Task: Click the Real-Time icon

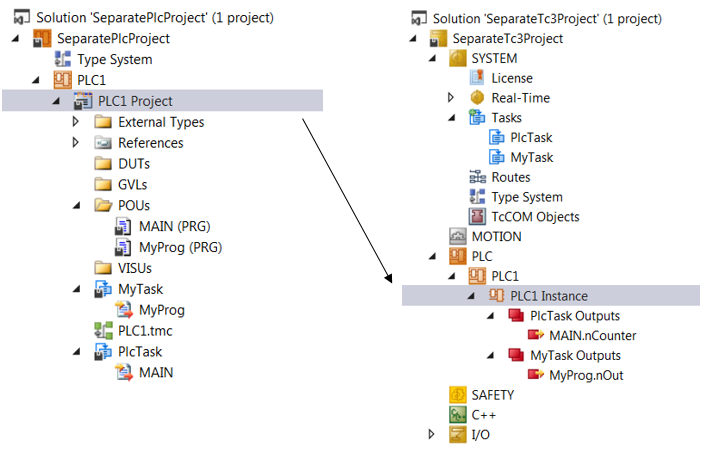Action: (x=477, y=98)
